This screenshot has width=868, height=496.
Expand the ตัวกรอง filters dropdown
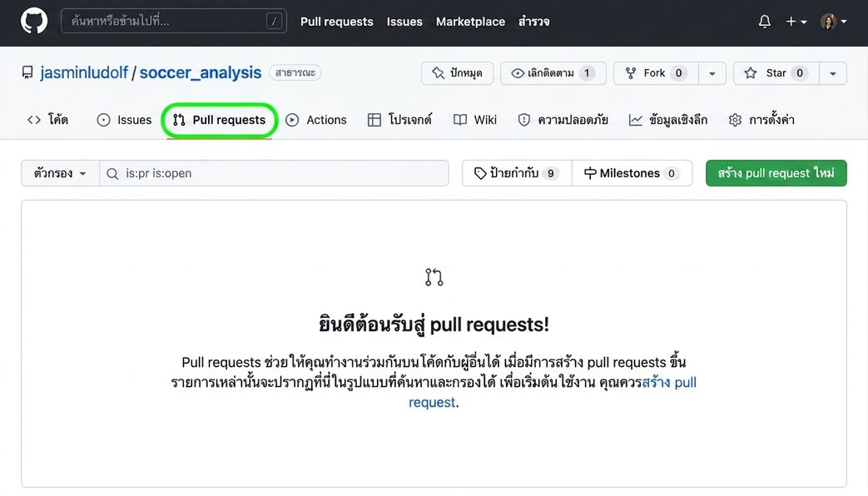61,173
